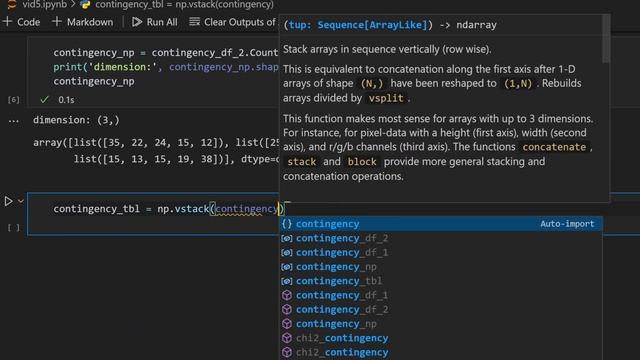Click print('dimension:' code line
This screenshot has width=640, height=360.
[166, 67]
